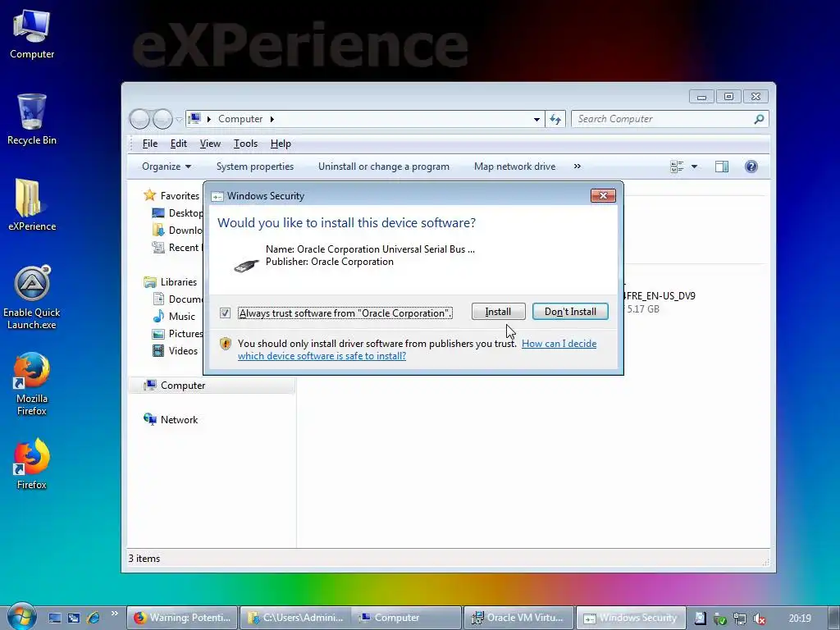Click the muted volume tray icon
Viewport: 840px width, 630px height.
coord(759,619)
